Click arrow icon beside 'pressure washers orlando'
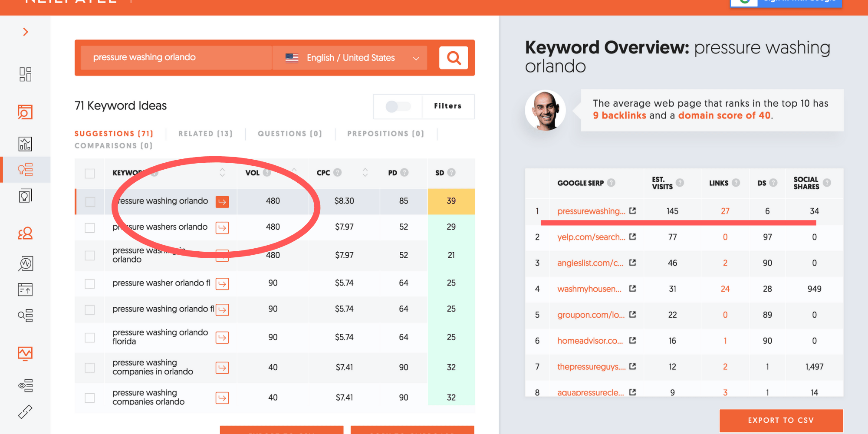Screen dimensions: 868x434 222,227
